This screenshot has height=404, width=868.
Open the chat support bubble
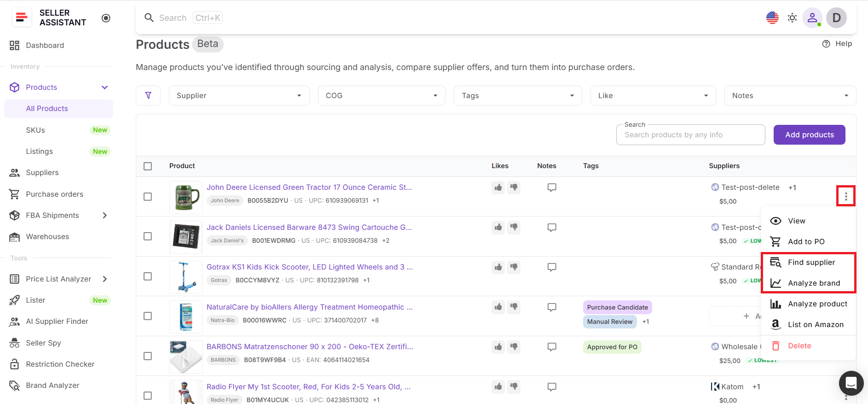[851, 383]
